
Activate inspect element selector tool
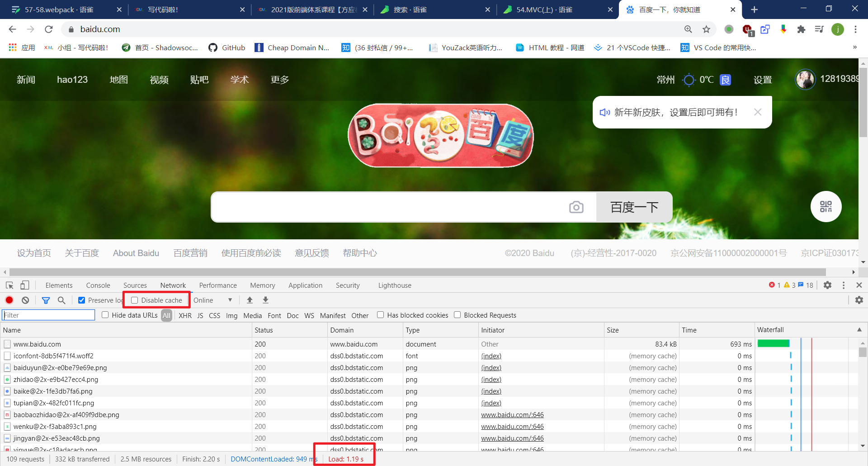click(9, 285)
